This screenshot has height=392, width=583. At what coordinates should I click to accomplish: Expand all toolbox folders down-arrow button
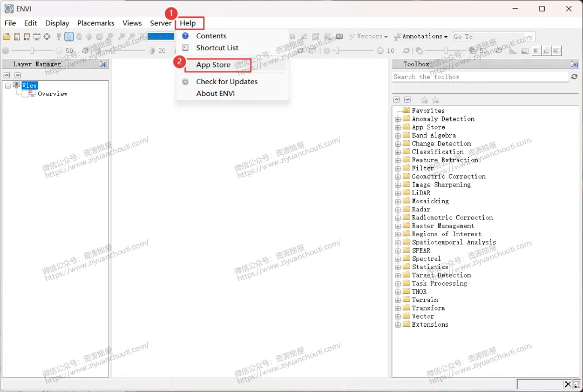point(408,100)
